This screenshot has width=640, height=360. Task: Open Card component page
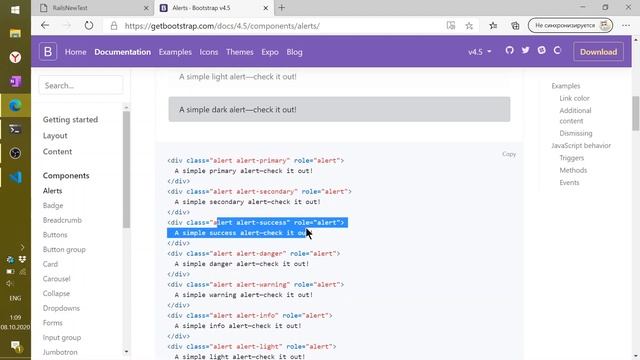point(51,264)
